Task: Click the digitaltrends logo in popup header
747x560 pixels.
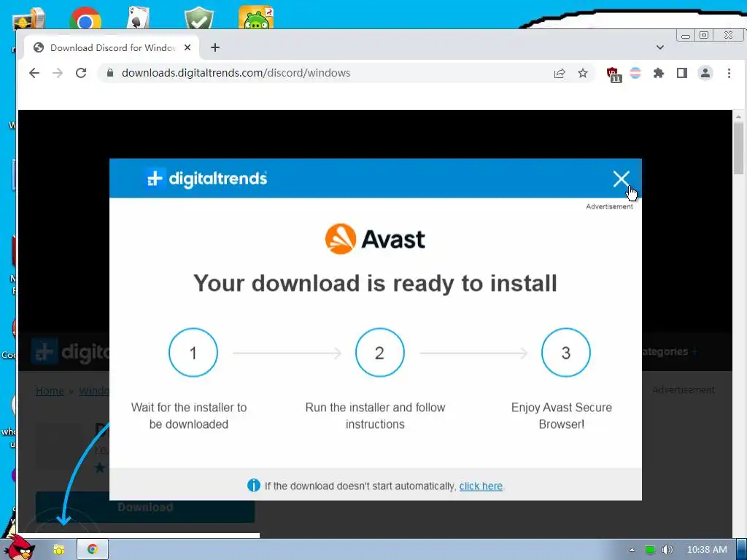Action: [x=205, y=179]
